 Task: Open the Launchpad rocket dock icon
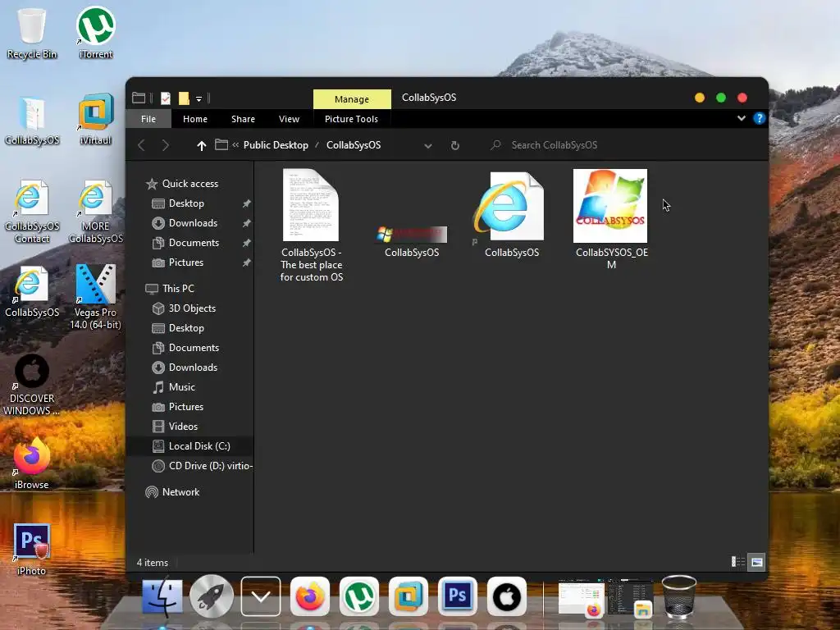[212, 597]
